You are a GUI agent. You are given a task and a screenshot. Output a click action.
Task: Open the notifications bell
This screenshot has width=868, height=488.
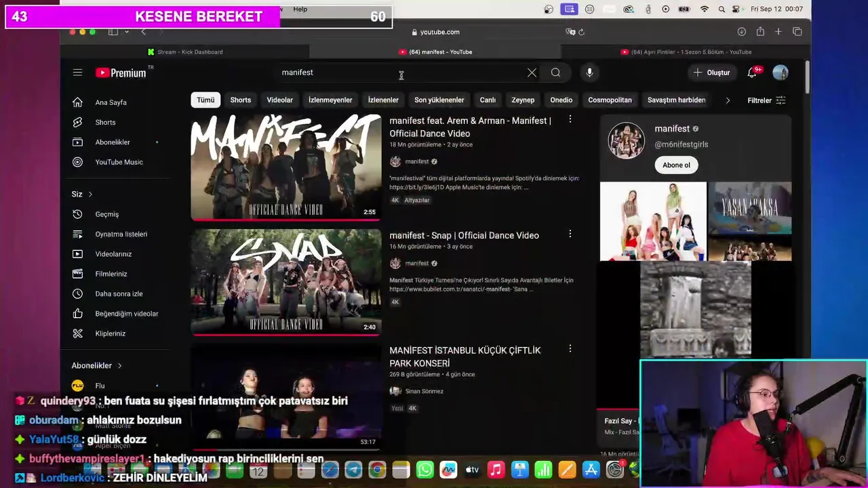point(752,73)
